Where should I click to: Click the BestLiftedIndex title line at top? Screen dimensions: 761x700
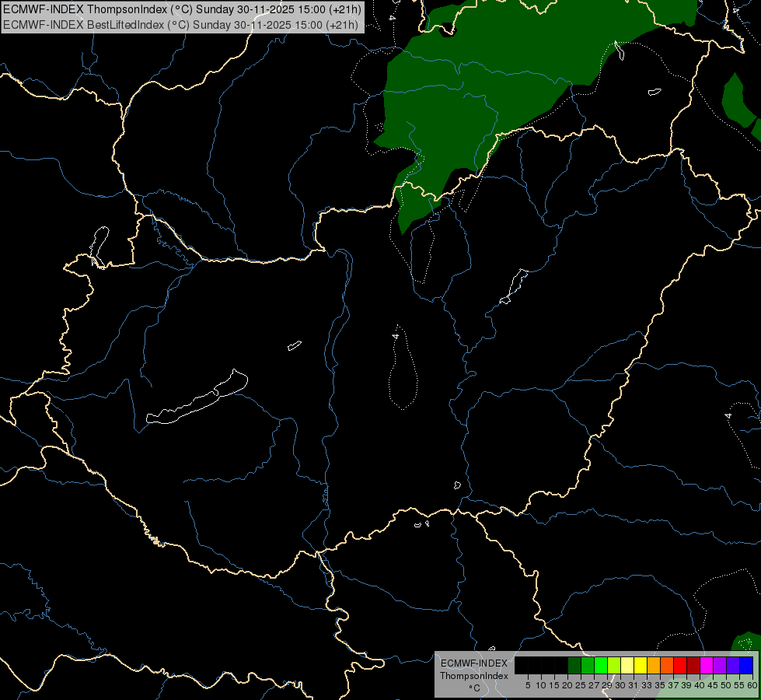180,24
